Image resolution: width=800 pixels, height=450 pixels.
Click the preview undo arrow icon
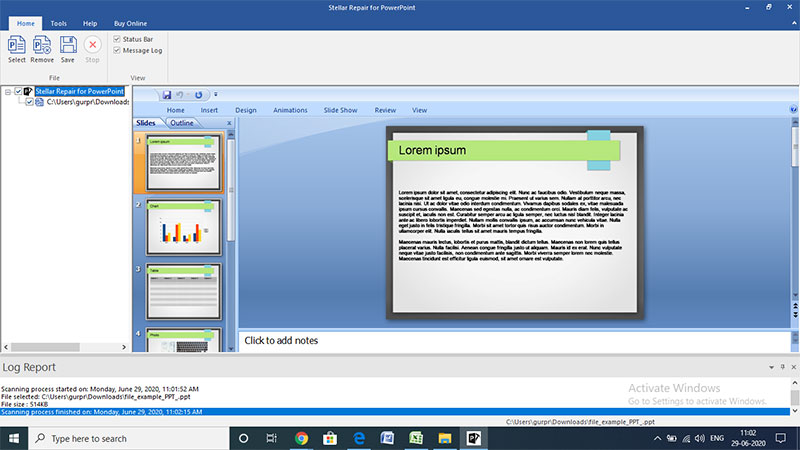180,95
